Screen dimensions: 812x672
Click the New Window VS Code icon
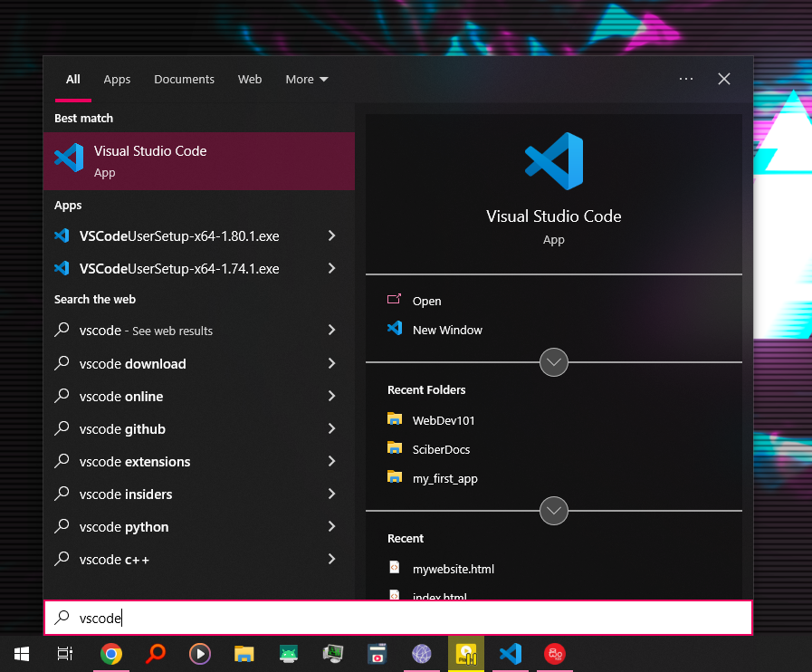tap(395, 329)
